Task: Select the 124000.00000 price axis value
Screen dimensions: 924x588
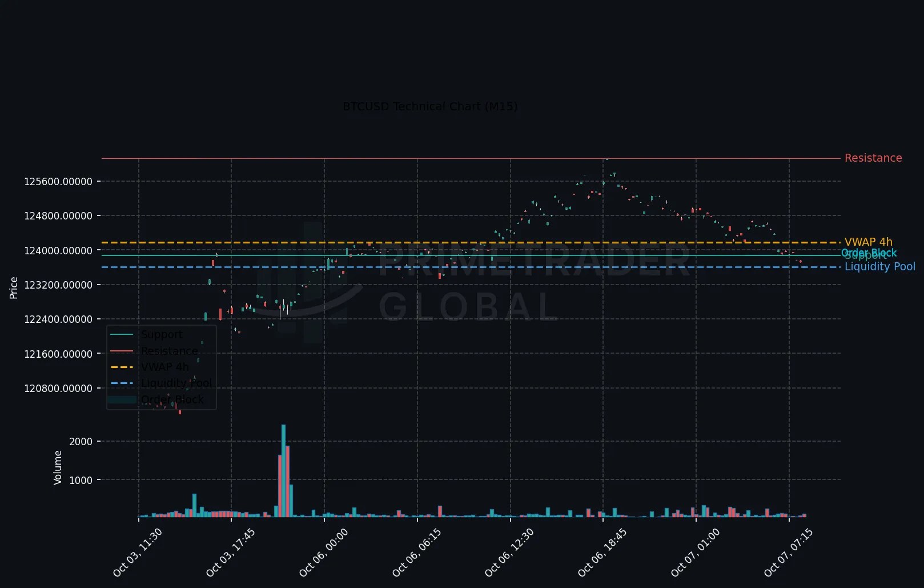Action: [58, 251]
